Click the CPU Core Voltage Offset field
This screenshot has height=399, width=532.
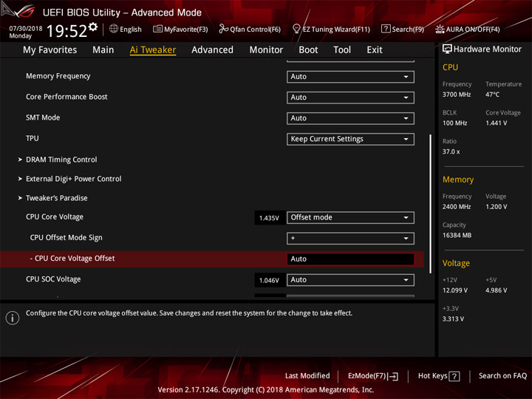[350, 259]
